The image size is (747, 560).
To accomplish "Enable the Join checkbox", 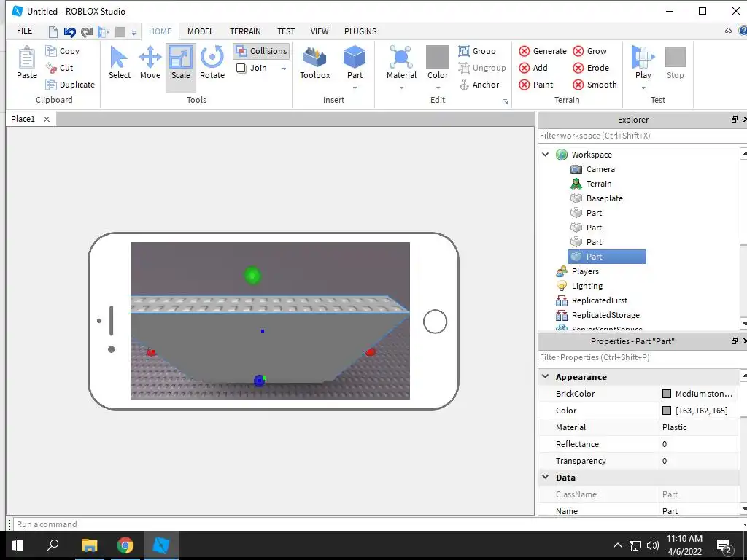I will click(241, 68).
